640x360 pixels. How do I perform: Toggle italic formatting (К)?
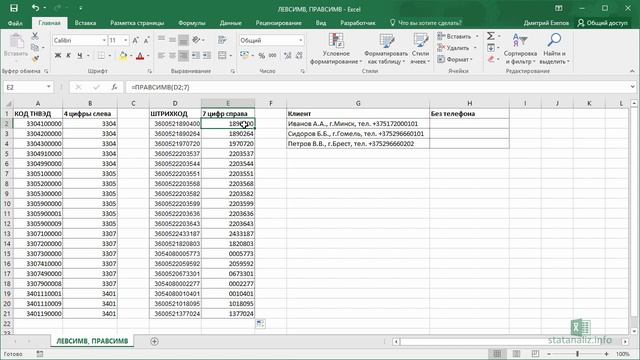click(x=69, y=56)
